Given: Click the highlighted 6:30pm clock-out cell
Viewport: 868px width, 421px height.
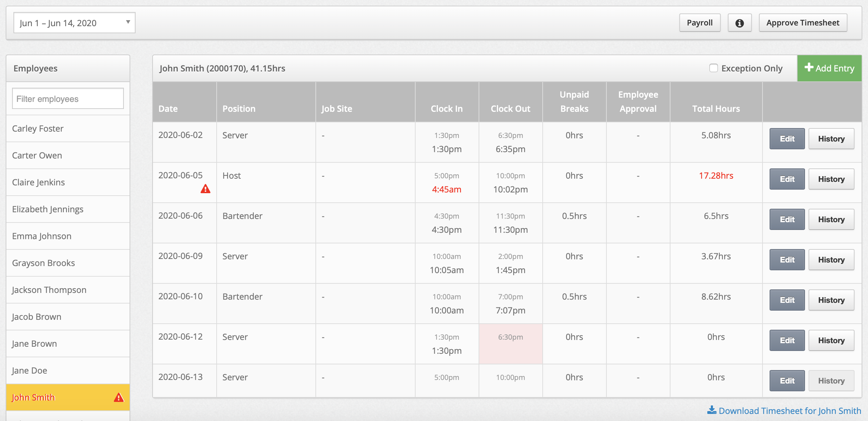Looking at the screenshot, I should [510, 344].
